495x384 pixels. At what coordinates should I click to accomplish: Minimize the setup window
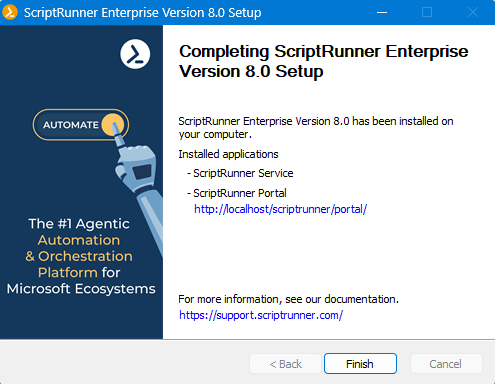tap(382, 12)
